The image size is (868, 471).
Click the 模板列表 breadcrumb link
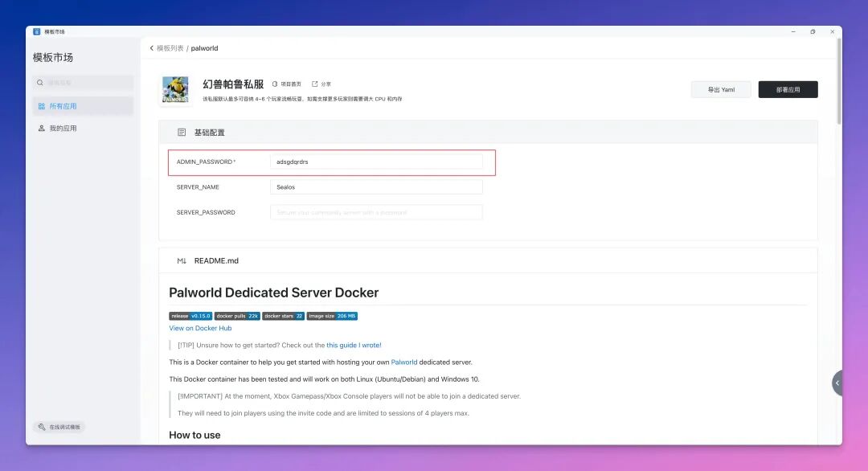coord(170,48)
